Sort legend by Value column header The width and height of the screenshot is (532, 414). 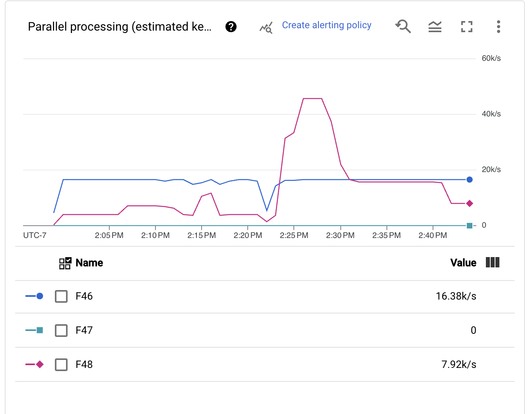tap(463, 263)
